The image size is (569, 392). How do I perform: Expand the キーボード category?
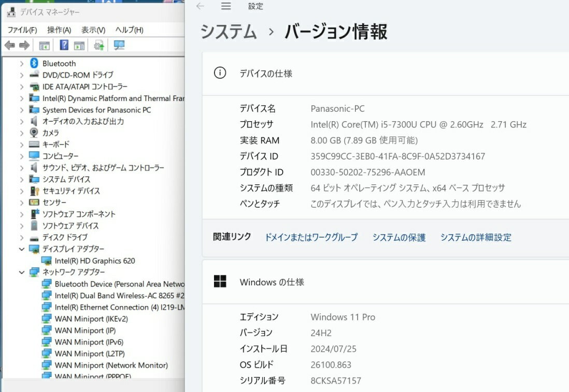[x=21, y=144]
